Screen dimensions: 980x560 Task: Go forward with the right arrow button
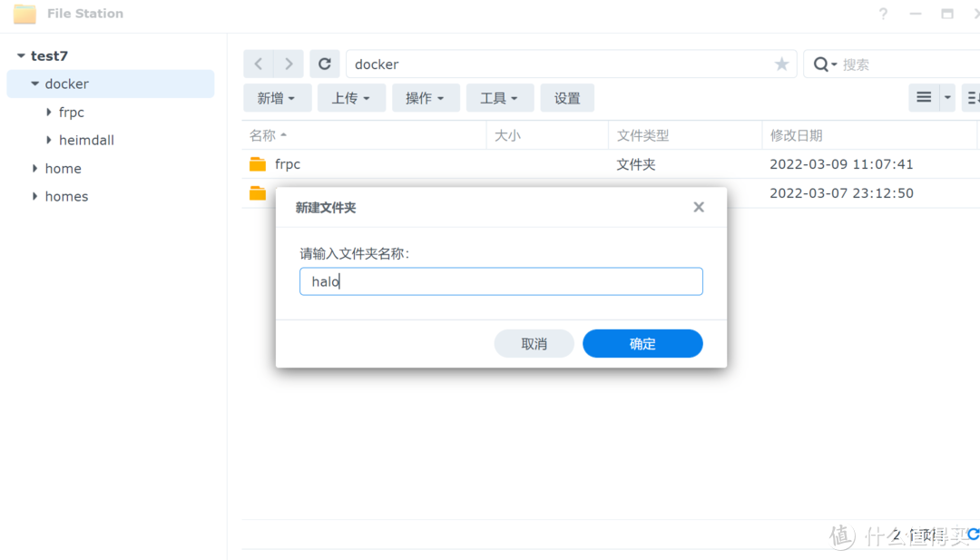pyautogui.click(x=289, y=64)
